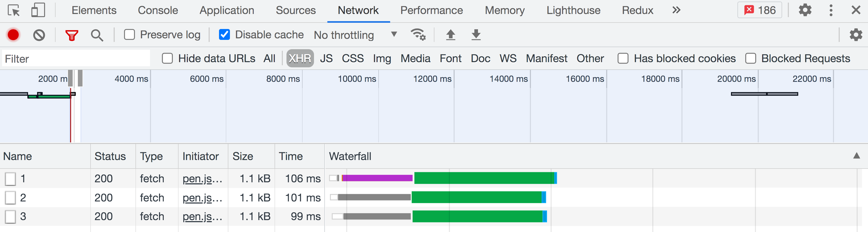Switch to the Console tab
868x232 pixels.
click(158, 10)
